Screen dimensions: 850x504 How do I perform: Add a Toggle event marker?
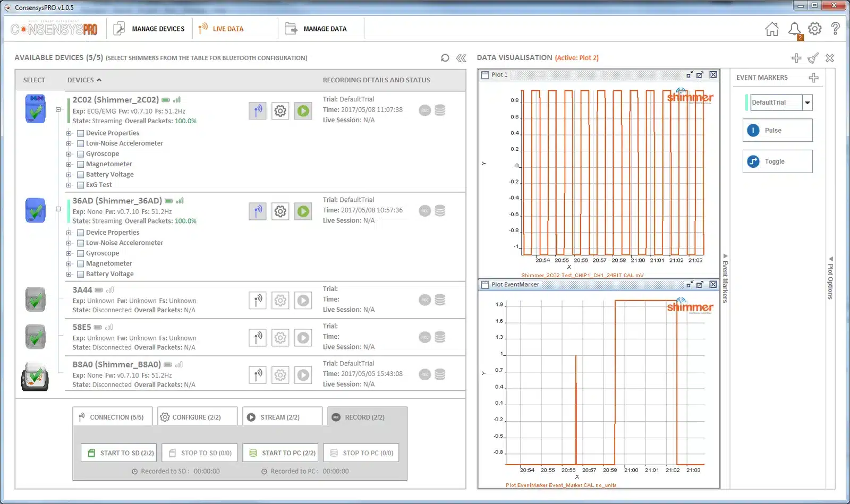click(x=778, y=161)
